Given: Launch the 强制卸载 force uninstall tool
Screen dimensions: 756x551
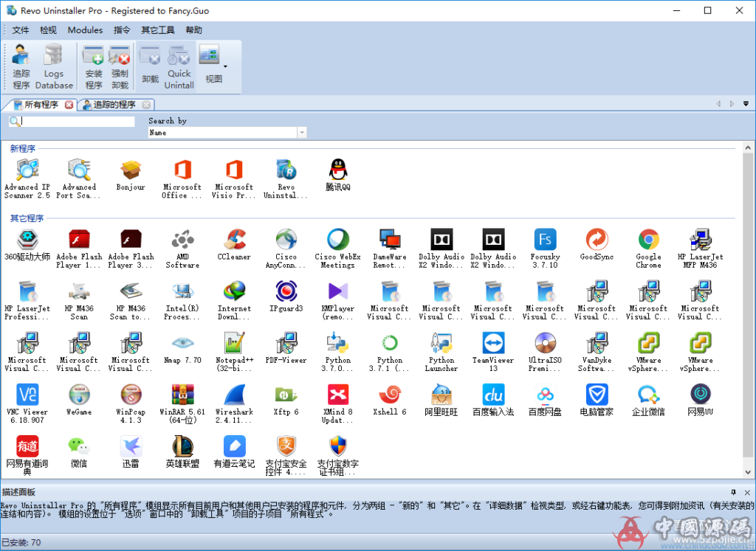Looking at the screenshot, I should (120, 65).
